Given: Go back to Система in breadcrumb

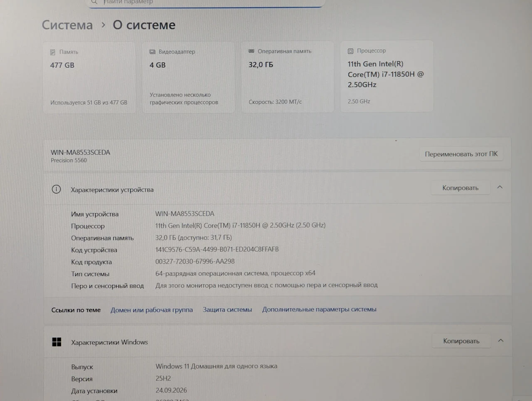Looking at the screenshot, I should [x=67, y=25].
